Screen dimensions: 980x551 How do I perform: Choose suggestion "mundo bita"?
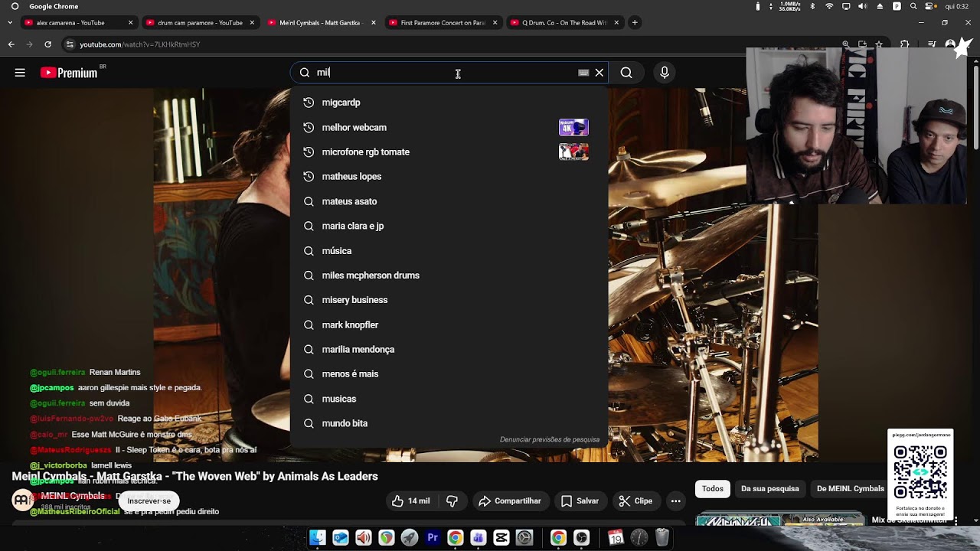[x=449, y=423]
